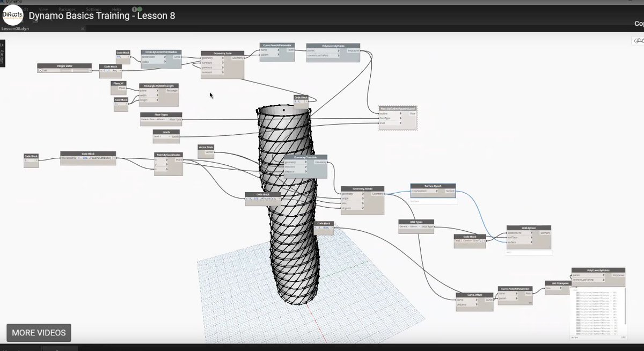The image size is (644, 351).
Task: Open the Packages menu
Action: coord(67,10)
